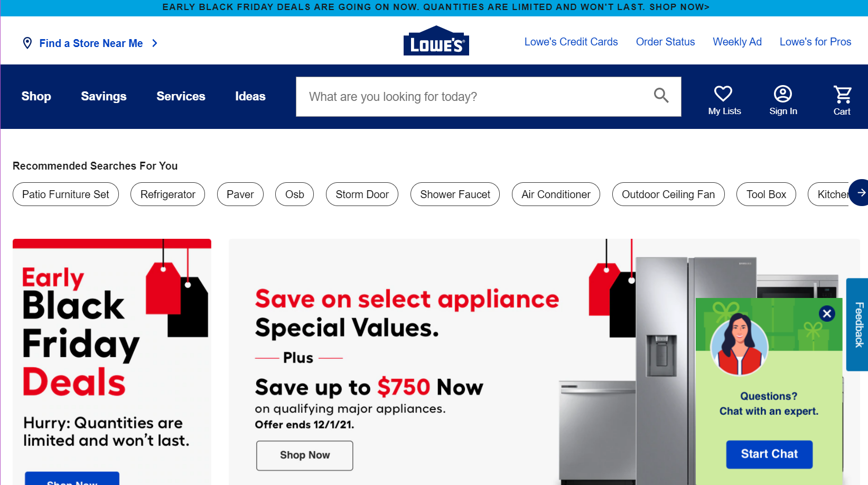Start Chat with an expert
This screenshot has width=868, height=485.
pos(769,454)
